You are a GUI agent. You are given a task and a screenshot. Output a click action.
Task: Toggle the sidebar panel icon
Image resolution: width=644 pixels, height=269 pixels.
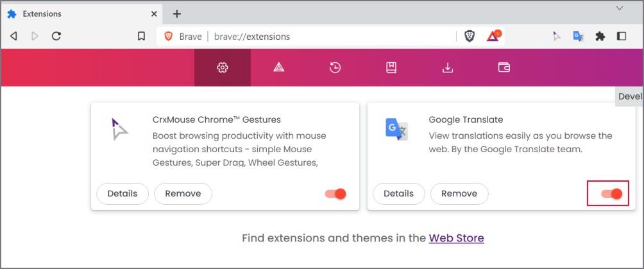[x=622, y=36]
